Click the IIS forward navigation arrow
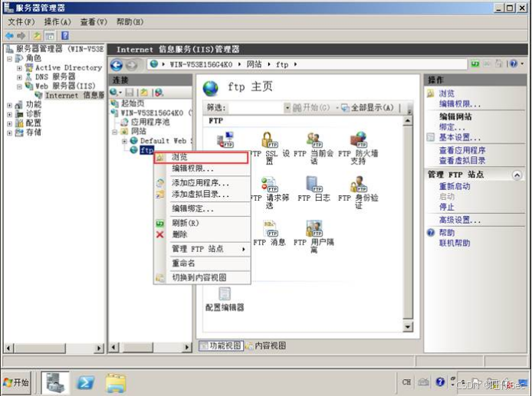Image resolution: width=532 pixels, height=396 pixels. [x=131, y=65]
